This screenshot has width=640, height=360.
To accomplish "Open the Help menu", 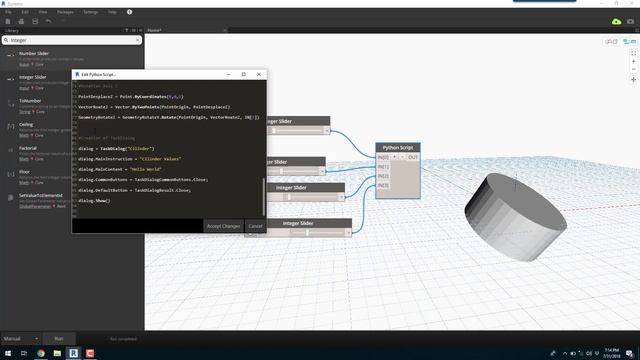I will (x=112, y=12).
